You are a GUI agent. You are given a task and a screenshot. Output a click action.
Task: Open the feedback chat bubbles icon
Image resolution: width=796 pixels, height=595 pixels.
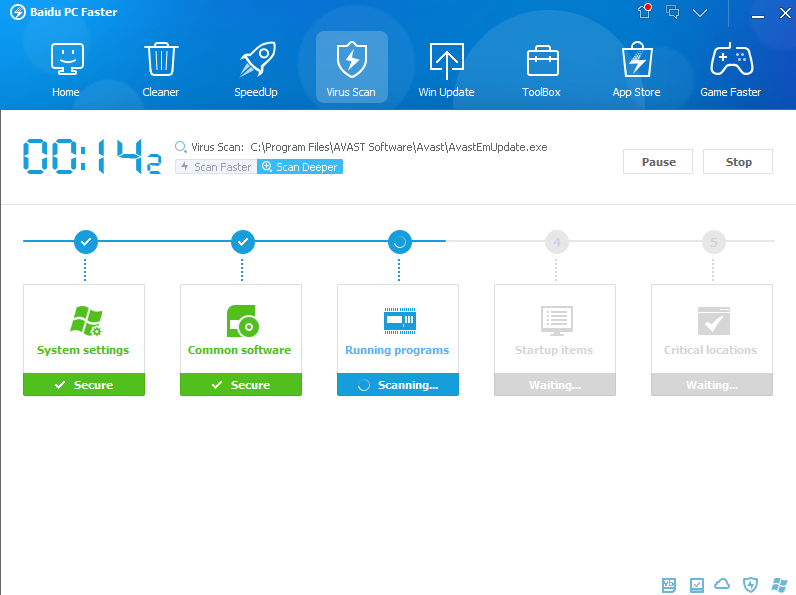pos(673,12)
